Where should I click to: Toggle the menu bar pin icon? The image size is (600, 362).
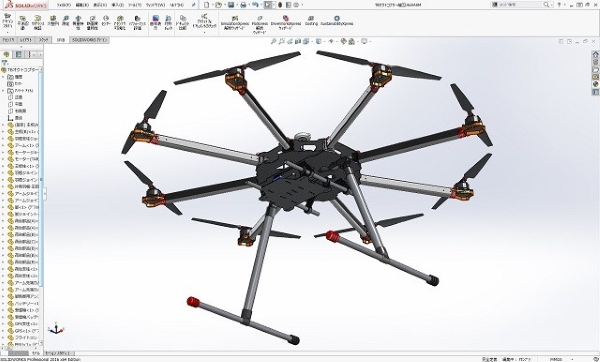[x=194, y=5]
